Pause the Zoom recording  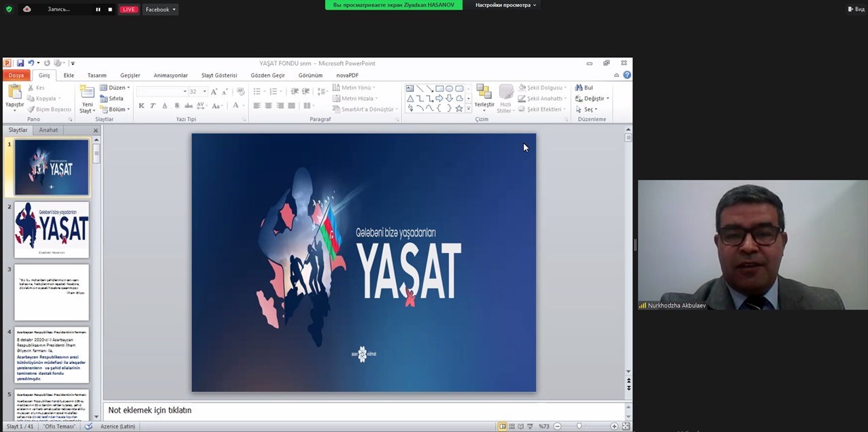coord(98,10)
